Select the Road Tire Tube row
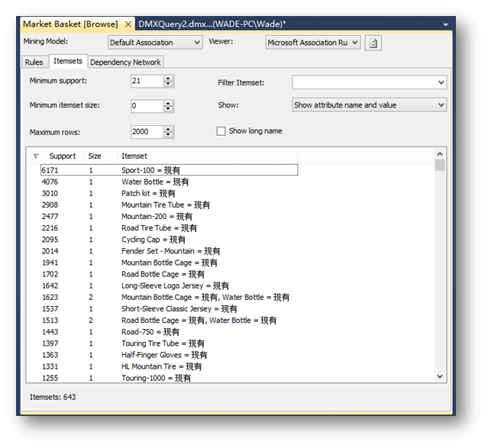Screen dimensions: 488x448 (x=170, y=228)
